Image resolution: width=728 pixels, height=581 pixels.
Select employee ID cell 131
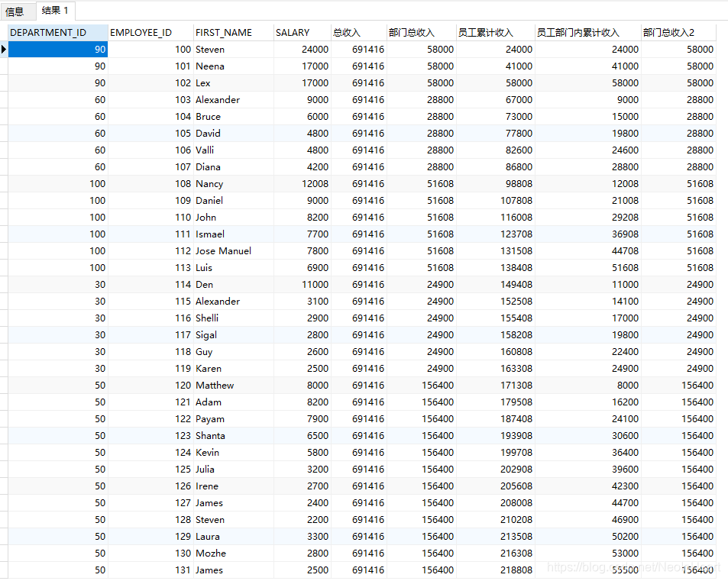[151, 570]
